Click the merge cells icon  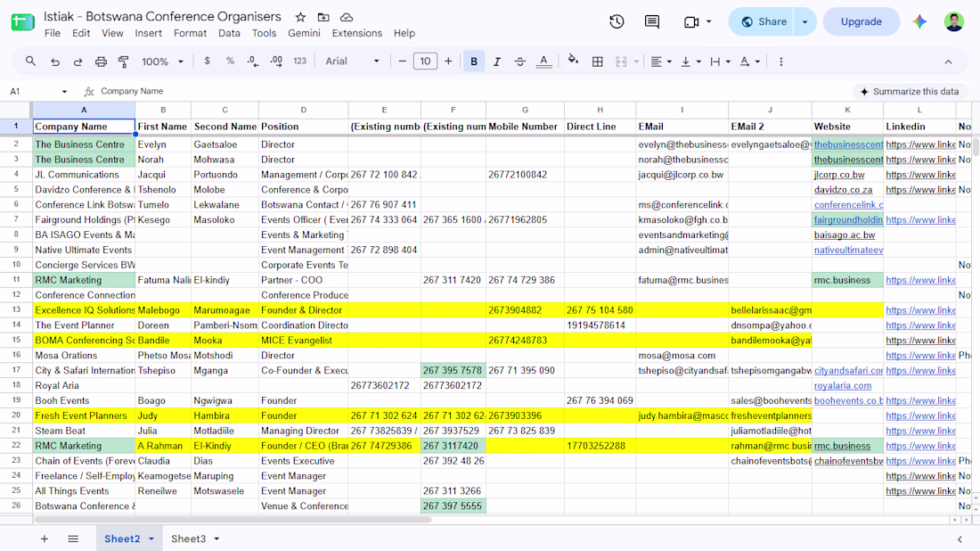coord(621,62)
